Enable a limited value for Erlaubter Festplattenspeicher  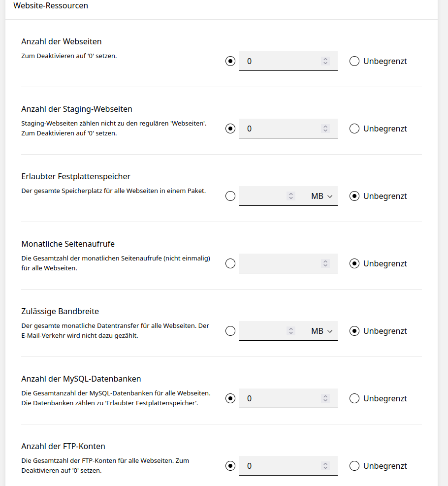tap(230, 196)
